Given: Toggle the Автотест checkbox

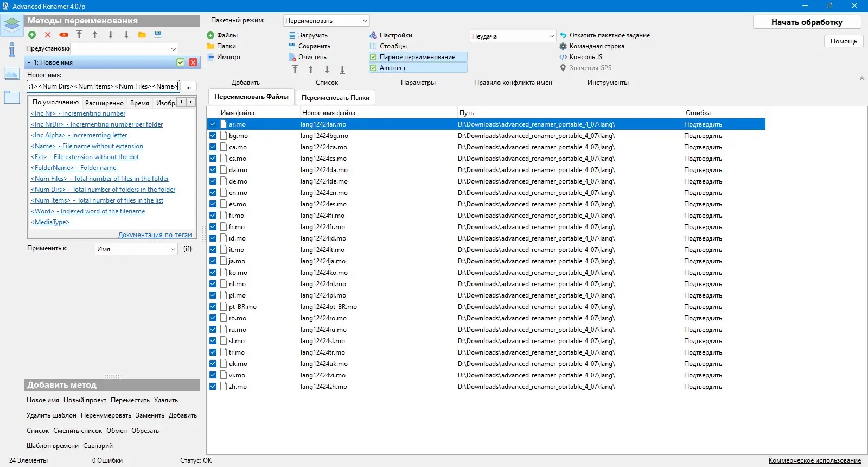Looking at the screenshot, I should tap(373, 68).
